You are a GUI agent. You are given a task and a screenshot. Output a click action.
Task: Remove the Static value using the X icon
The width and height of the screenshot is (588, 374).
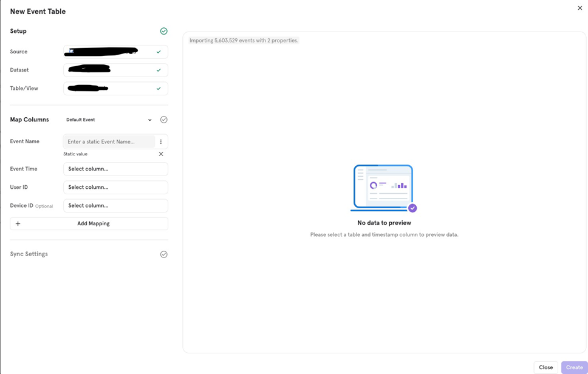point(161,154)
